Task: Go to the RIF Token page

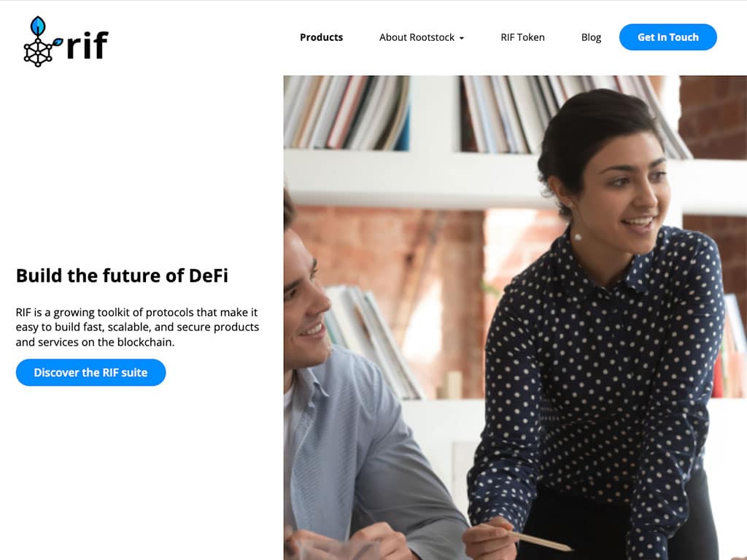Action: 522,37
